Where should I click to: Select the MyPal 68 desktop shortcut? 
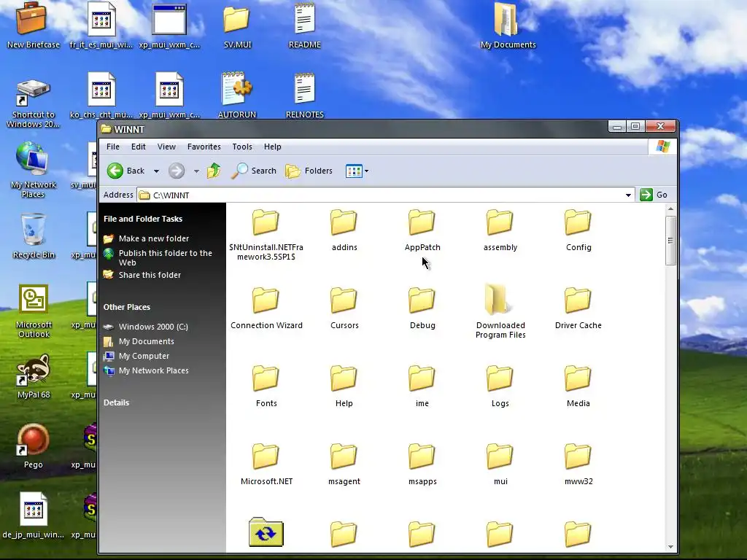(x=34, y=377)
